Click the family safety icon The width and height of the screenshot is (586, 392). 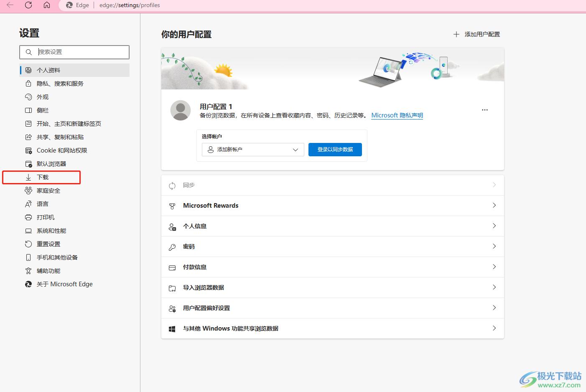28,191
